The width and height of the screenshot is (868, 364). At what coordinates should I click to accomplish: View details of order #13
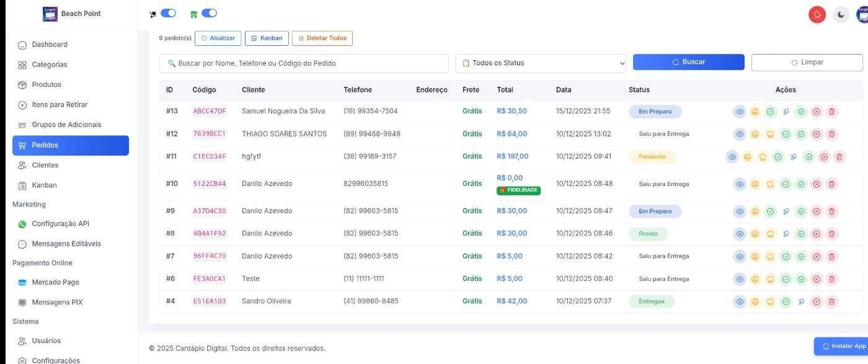[x=740, y=112]
